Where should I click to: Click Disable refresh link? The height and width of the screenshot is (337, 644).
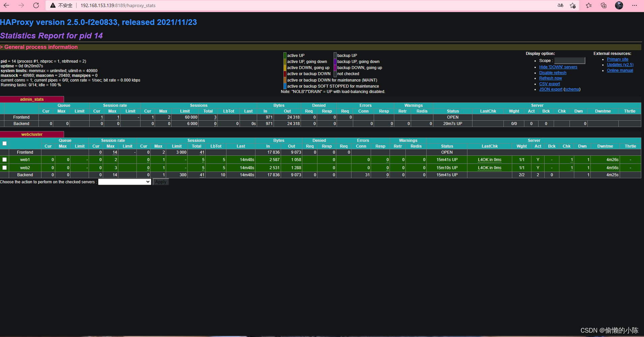coord(553,73)
